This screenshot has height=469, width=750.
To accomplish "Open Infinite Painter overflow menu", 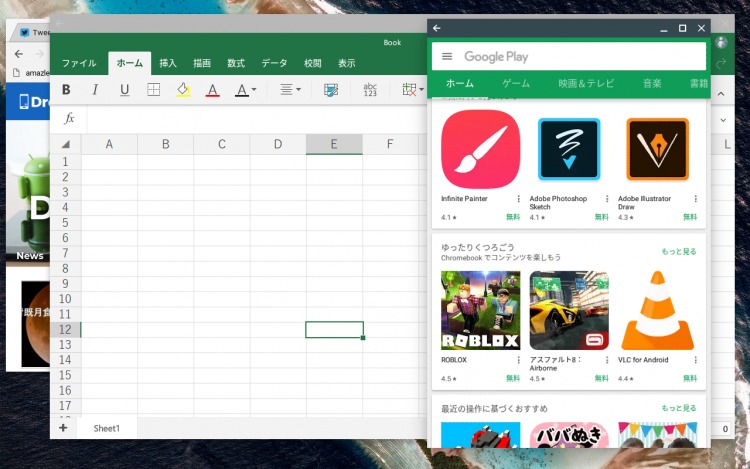I will (518, 198).
